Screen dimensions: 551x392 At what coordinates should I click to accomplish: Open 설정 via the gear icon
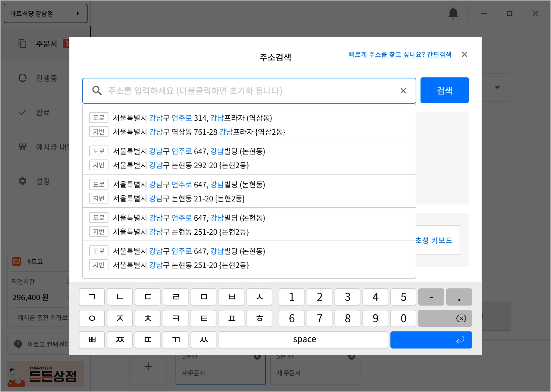(23, 181)
